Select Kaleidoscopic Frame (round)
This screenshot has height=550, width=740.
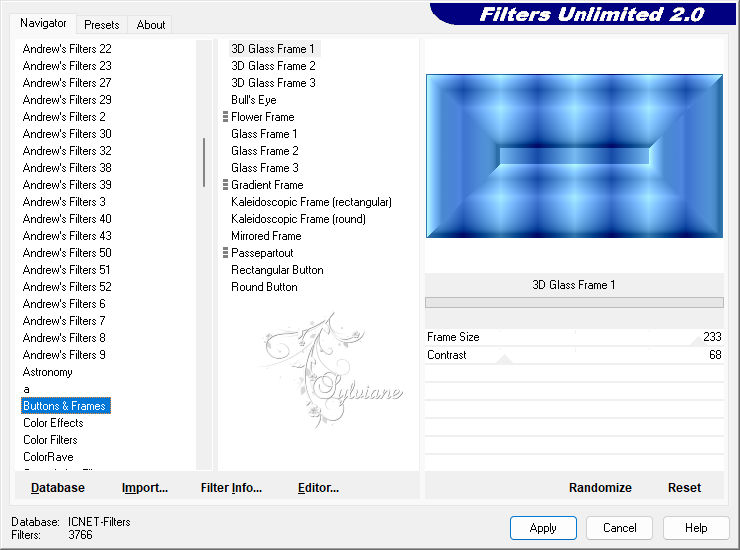tap(298, 219)
